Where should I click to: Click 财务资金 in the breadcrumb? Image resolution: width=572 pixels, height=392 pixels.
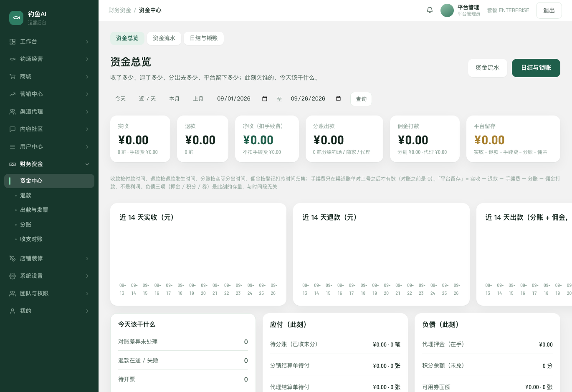120,10
